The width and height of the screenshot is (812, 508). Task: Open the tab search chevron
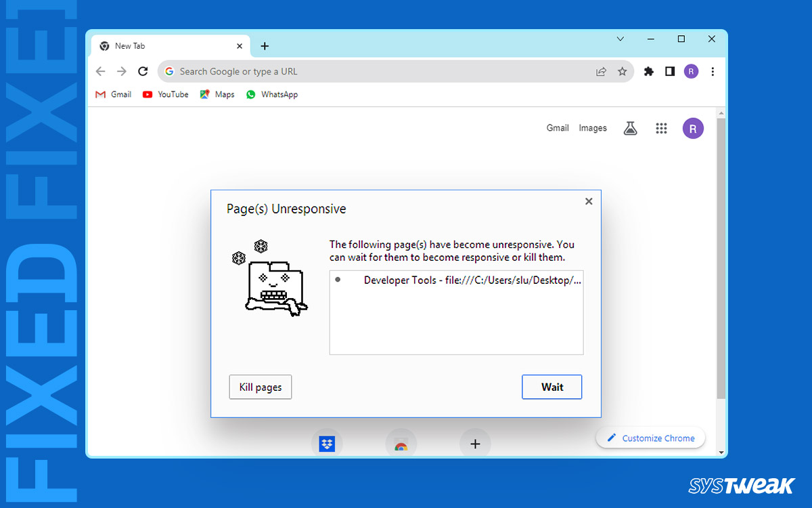click(x=621, y=39)
